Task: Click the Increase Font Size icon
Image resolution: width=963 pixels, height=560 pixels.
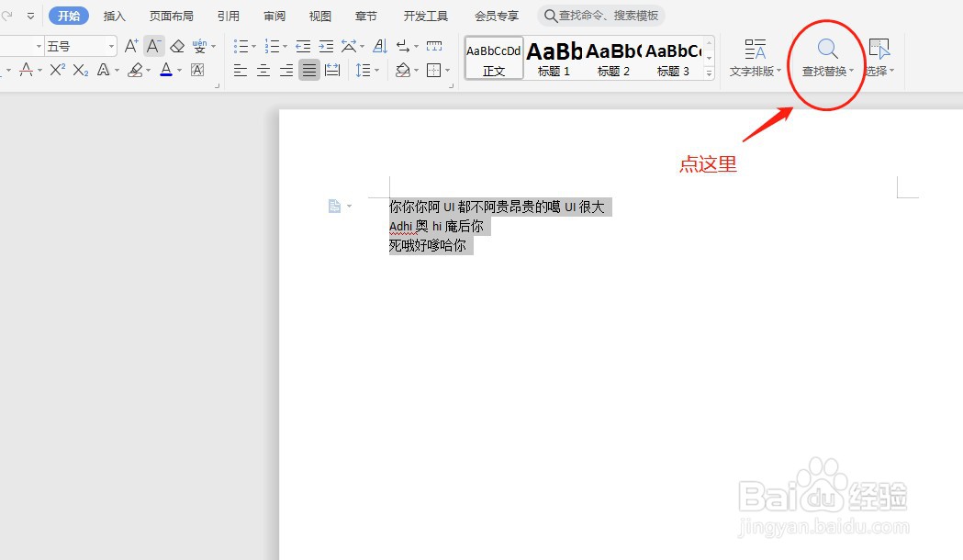Action: click(131, 46)
